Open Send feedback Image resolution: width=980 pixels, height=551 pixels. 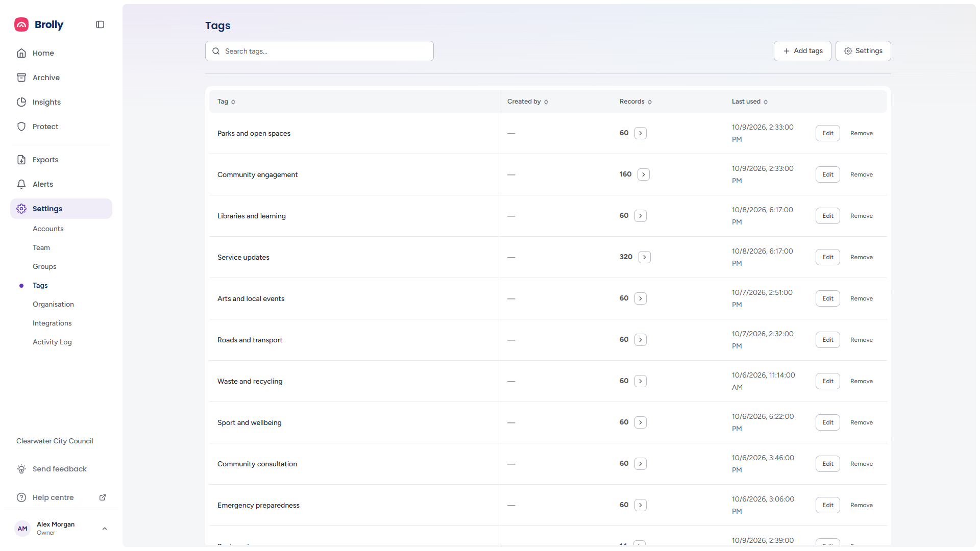pyautogui.click(x=61, y=469)
